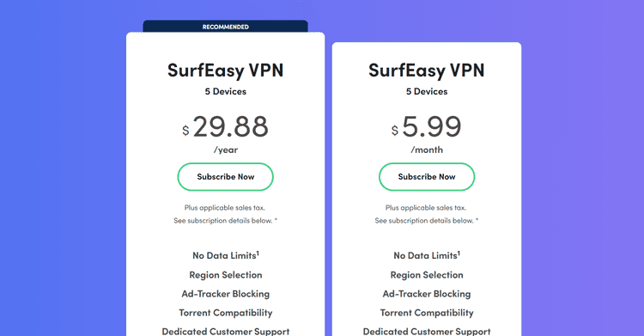
Task: Click No Data Limits in the monthly plan
Action: (427, 255)
